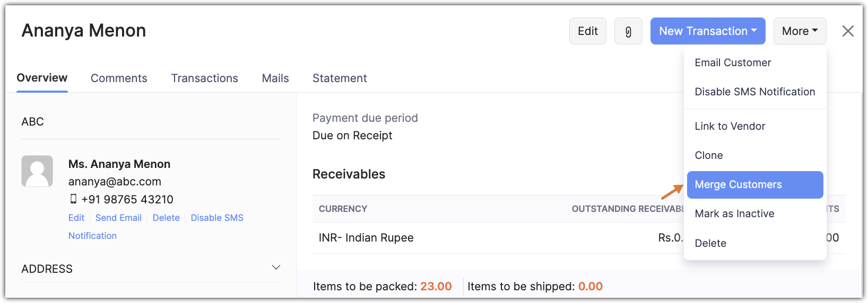
Task: Click the paperclip attachment icon
Action: click(x=628, y=31)
